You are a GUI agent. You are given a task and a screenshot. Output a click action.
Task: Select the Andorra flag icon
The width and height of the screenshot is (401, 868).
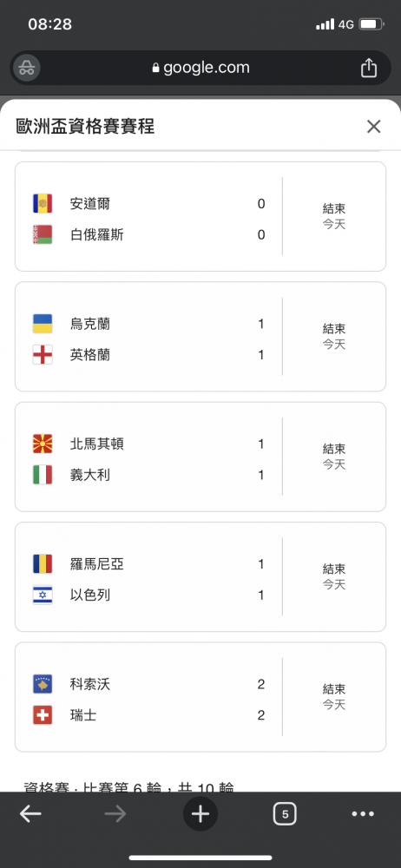43,204
